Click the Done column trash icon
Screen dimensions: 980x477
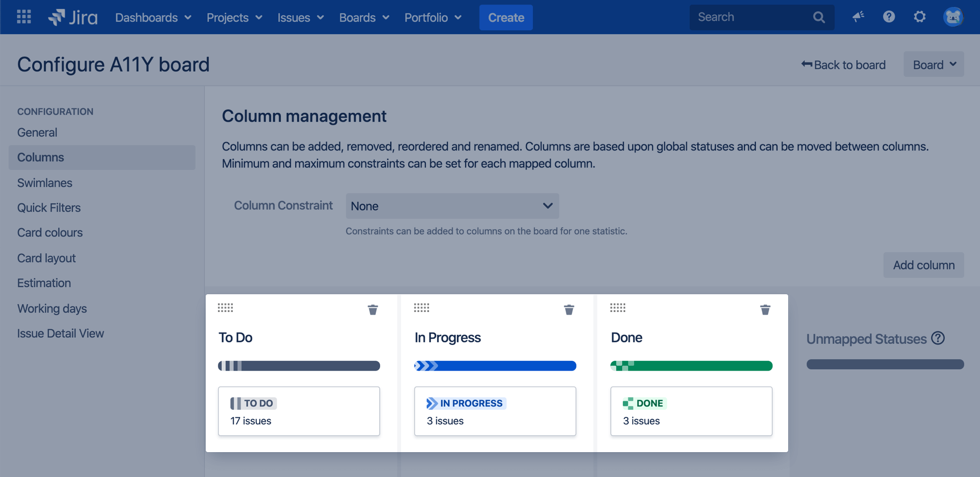765,310
